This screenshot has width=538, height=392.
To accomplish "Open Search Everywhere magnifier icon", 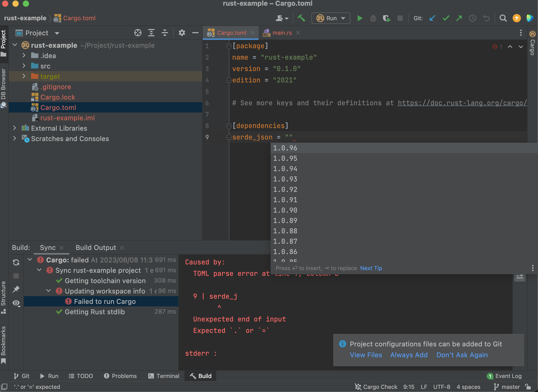I will (x=503, y=18).
